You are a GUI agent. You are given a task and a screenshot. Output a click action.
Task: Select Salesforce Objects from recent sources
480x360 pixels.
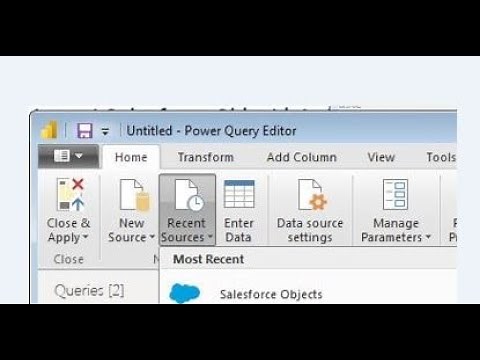(308, 294)
